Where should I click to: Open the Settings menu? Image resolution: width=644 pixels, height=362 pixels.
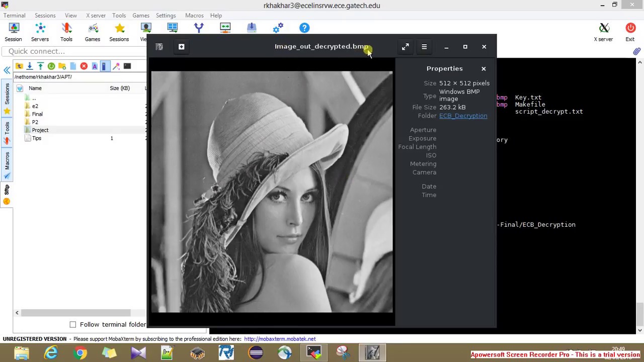166,16
